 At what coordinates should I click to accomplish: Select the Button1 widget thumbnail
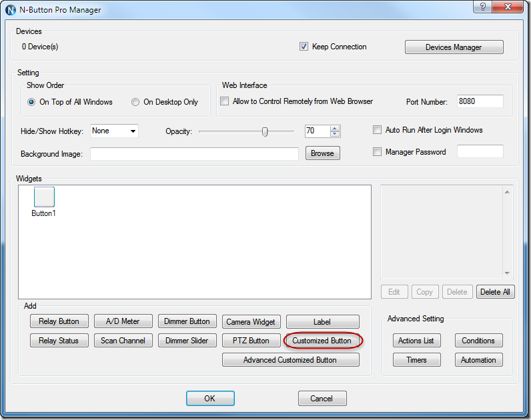point(44,197)
